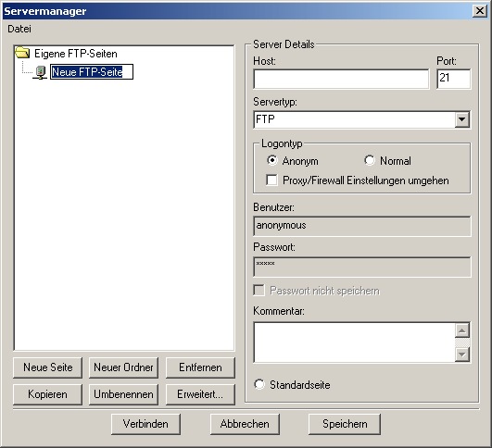Choose the Standardseite radio button
Screen dimensions: 492x448
[x=259, y=384]
